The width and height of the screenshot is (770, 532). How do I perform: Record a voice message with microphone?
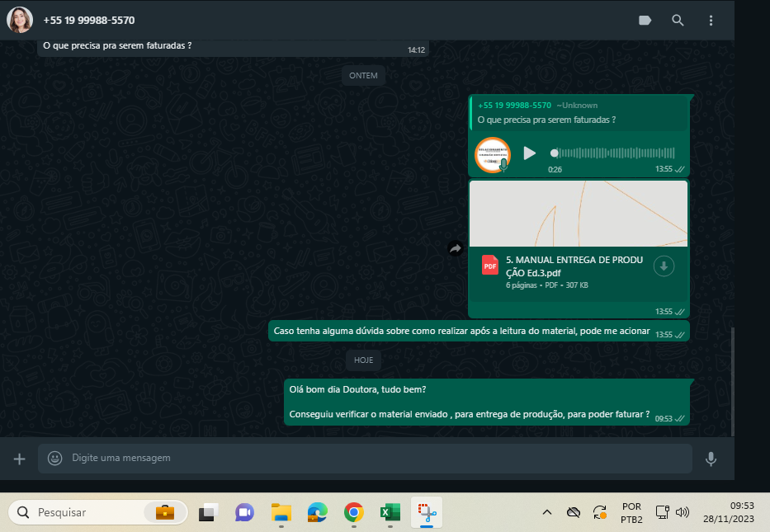(x=711, y=459)
